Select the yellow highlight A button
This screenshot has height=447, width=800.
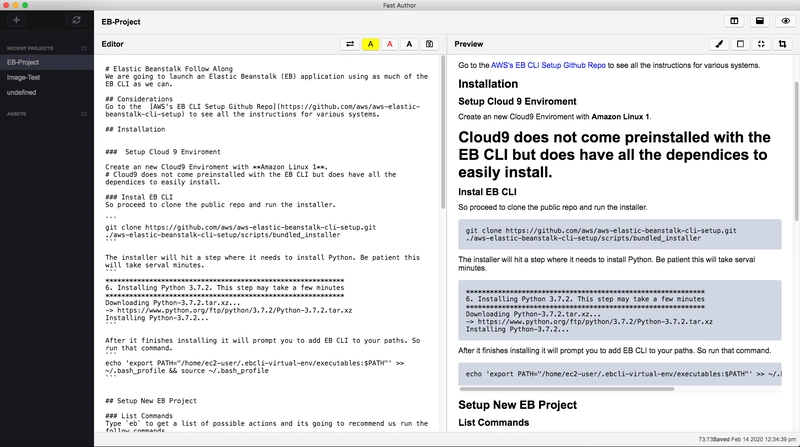[370, 44]
